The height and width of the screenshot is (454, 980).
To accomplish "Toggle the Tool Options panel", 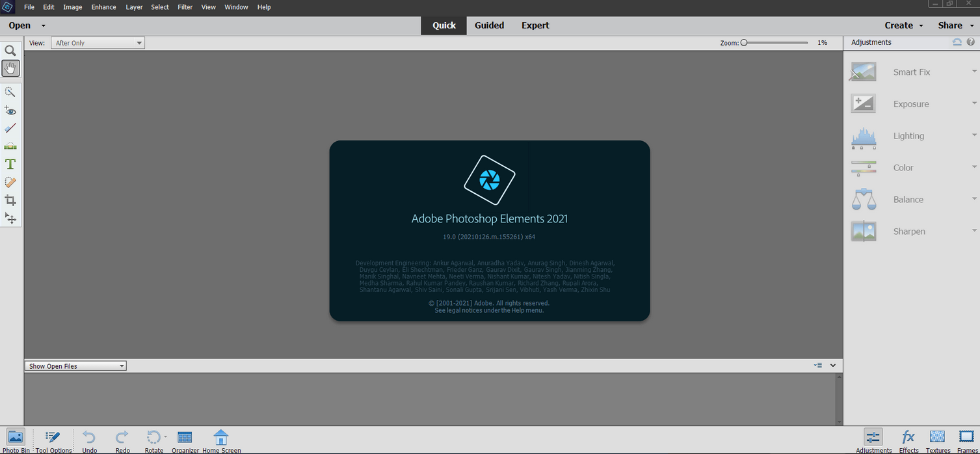I will [53, 440].
